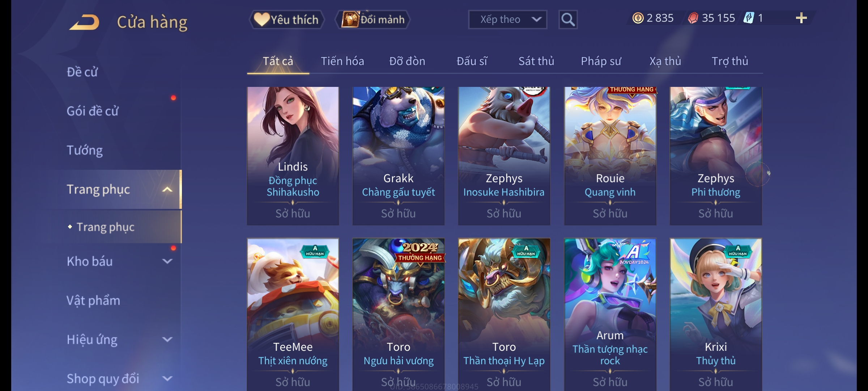Open Tướng in the sidebar
868x391 pixels.
pos(85,150)
